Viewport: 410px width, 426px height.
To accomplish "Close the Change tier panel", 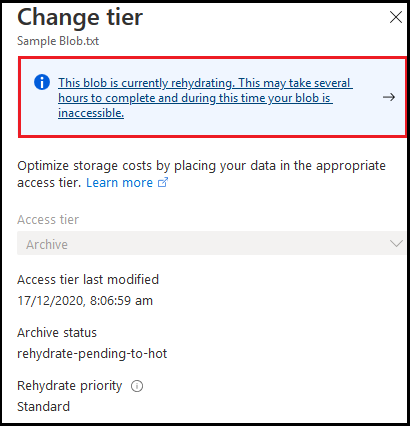I will point(396,17).
